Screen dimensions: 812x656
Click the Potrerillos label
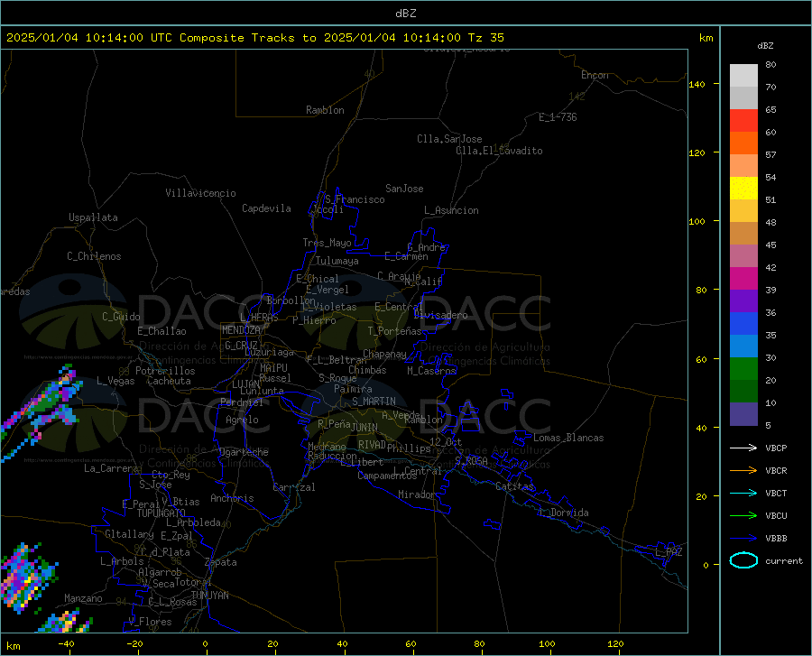[165, 371]
